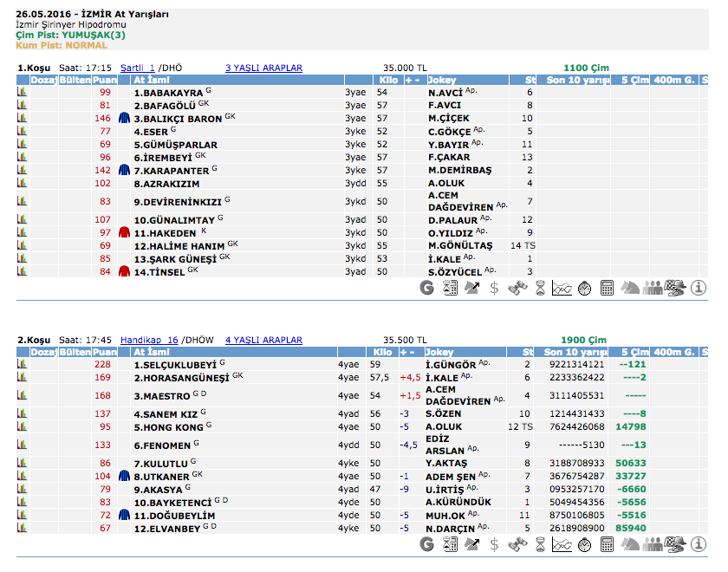Click the info icon below race 1
Viewport: 728px width, 572px height.
point(699,288)
